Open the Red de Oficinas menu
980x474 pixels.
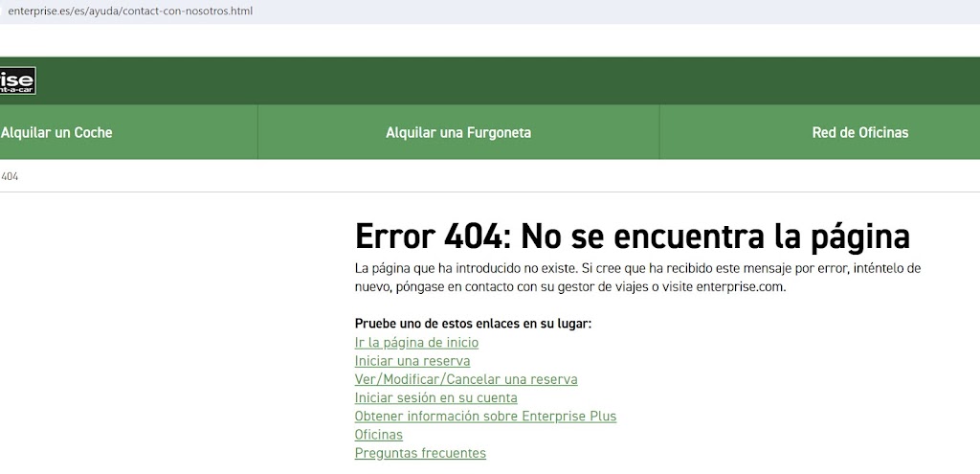tap(860, 132)
